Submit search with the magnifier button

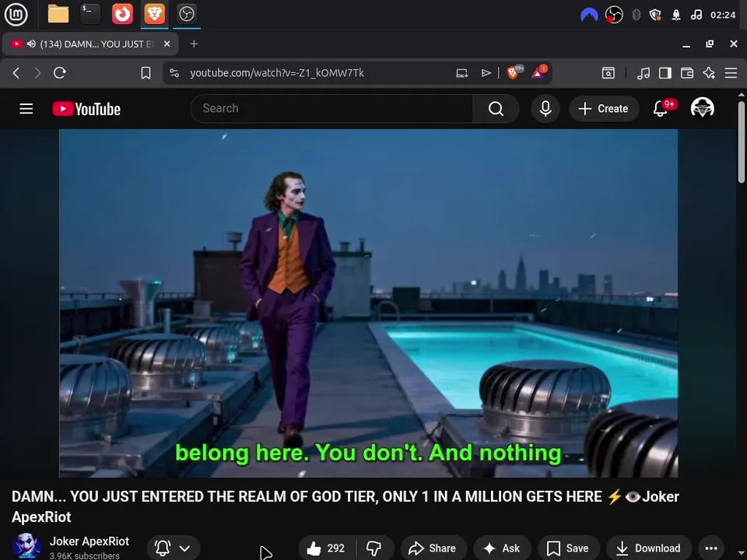coord(496,109)
